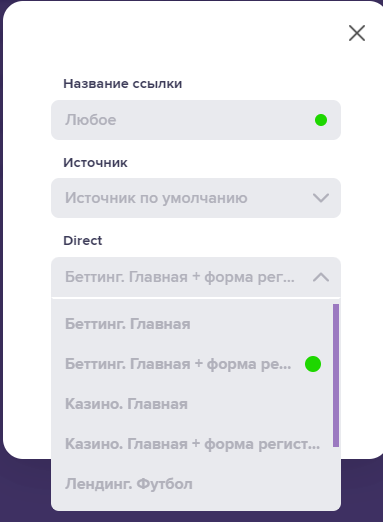Click the Любое placeholder text

90,120
